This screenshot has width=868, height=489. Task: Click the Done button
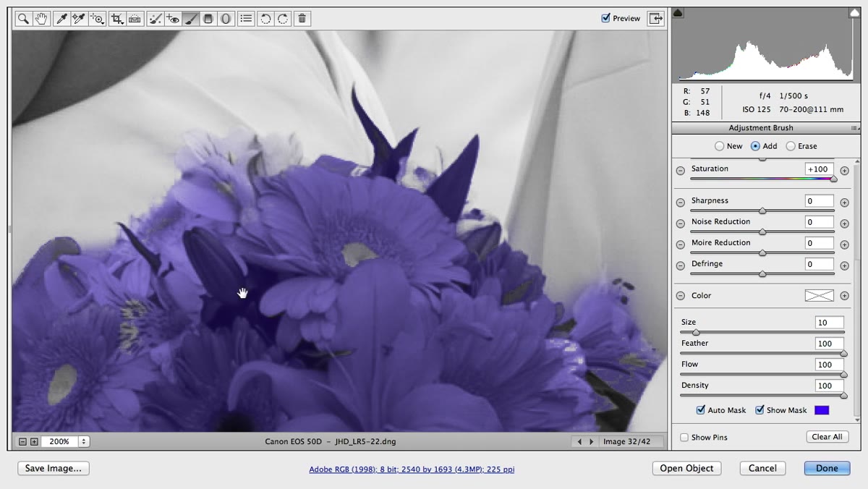click(827, 468)
